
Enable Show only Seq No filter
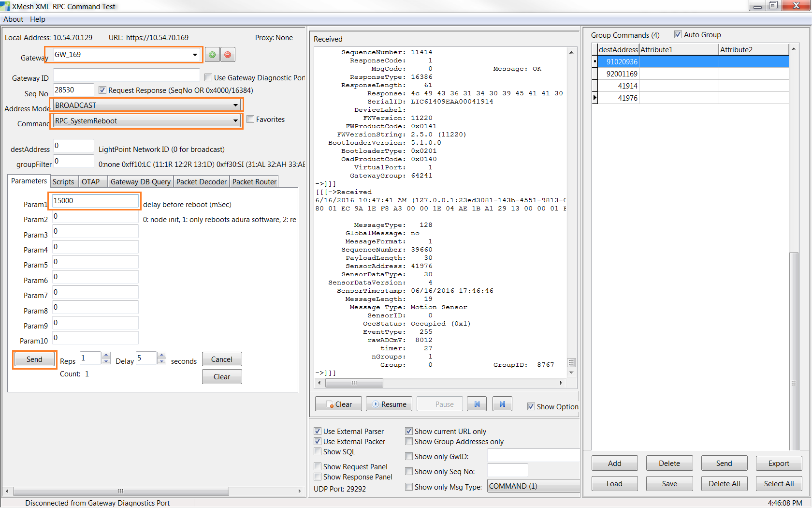(409, 471)
